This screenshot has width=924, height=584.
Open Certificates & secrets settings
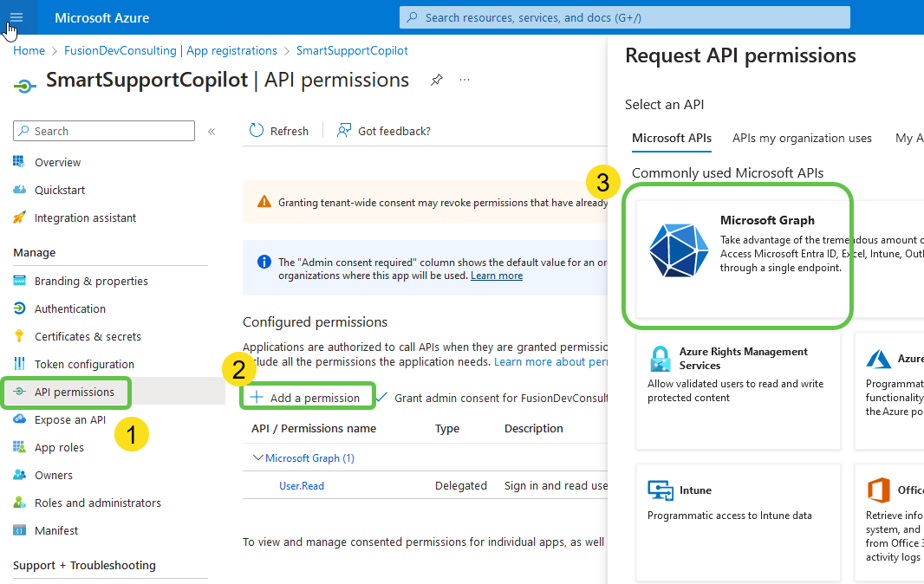(x=88, y=335)
